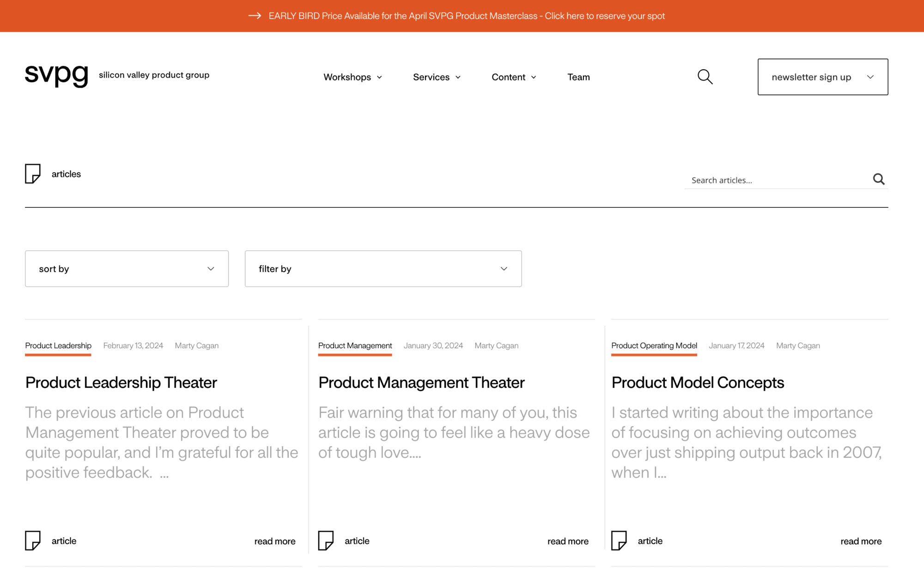Screen dimensions: 924x568
Task: Click the document icon on second article card
Action: pyautogui.click(x=326, y=540)
